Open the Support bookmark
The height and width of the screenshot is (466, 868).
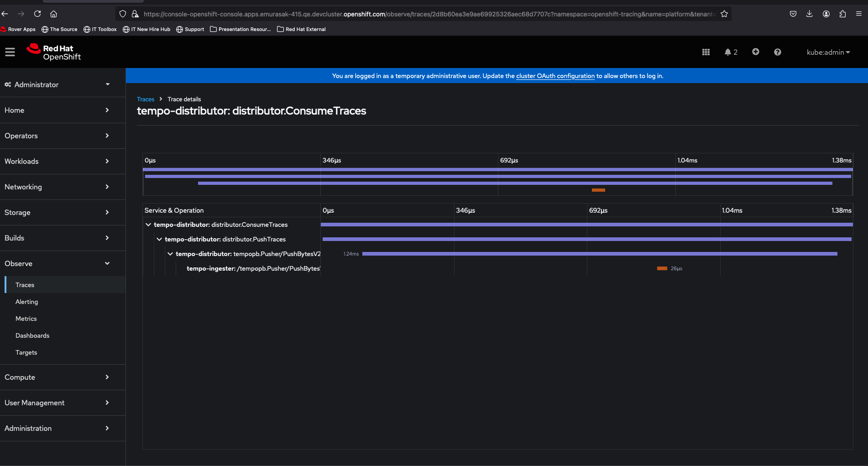click(190, 29)
